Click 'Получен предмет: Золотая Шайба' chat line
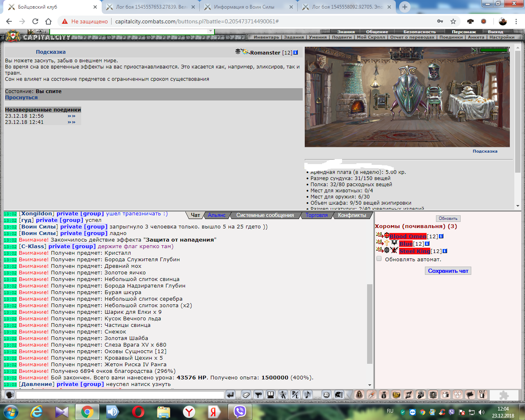Screen dimensions: 525x420 tap(100, 338)
